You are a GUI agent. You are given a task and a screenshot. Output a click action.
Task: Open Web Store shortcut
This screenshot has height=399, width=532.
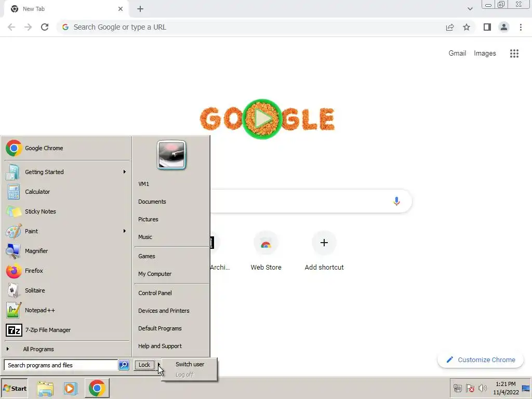pyautogui.click(x=266, y=251)
